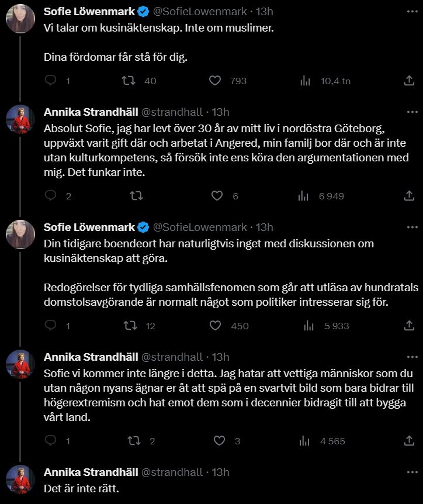The height and width of the screenshot is (504, 423).
Task: Retweet Sofie's tweet with 40 retweets
Action: [x=127, y=81]
